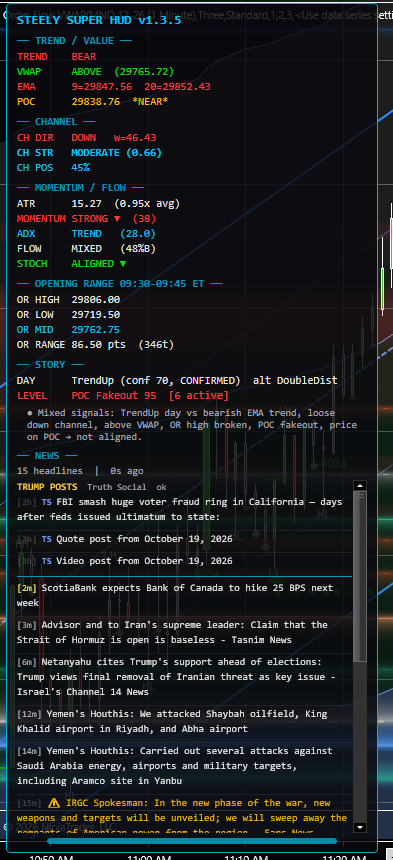The width and height of the screenshot is (393, 860).
Task: Click the blue horizontal scrollbar at panel bottom
Action: click(x=192, y=841)
